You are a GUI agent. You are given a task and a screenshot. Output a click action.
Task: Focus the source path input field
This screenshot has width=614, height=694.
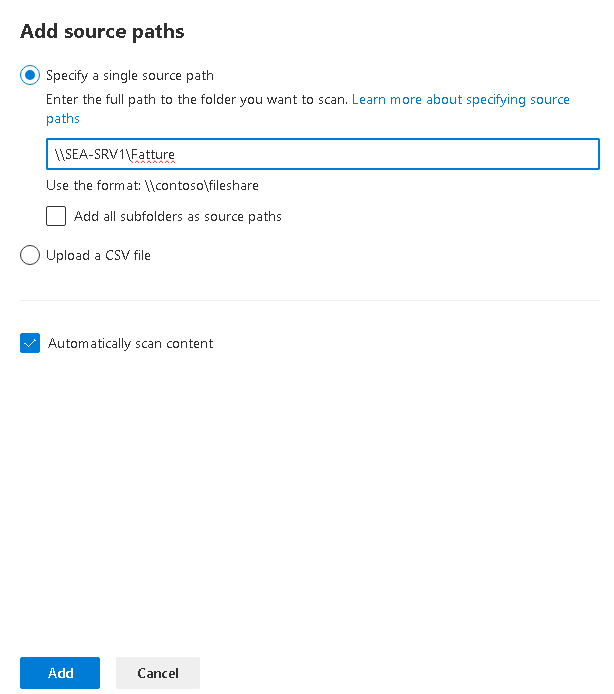(323, 154)
